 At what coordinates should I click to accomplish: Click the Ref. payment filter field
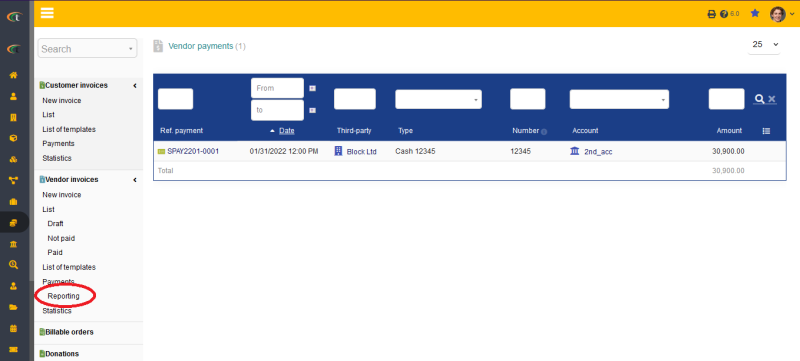pos(176,99)
